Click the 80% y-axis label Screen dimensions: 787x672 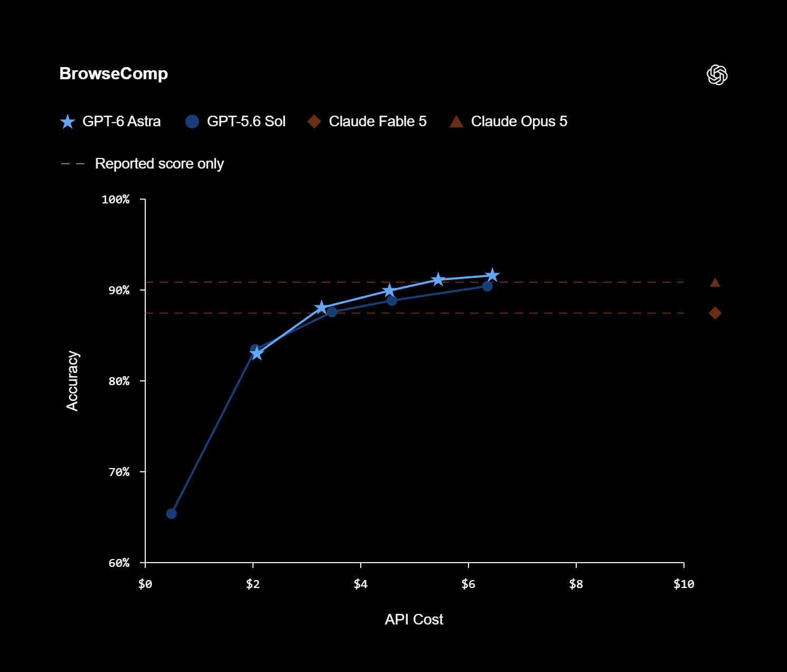(119, 381)
